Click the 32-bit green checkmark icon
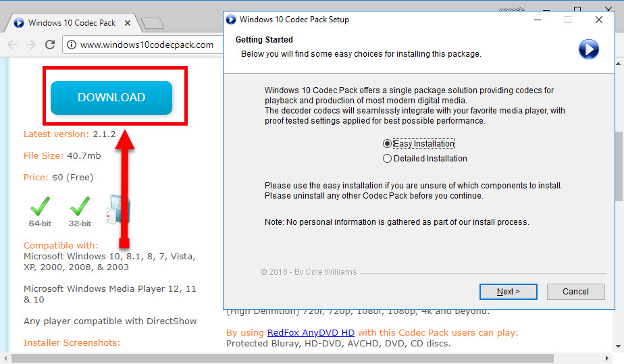624x364 pixels. 80,206
